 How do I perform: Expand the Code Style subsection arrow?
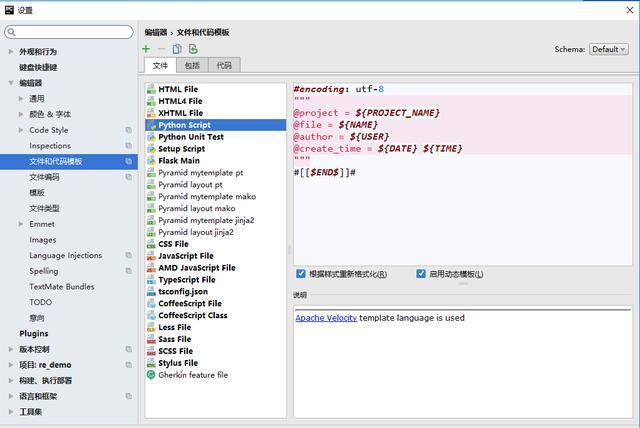pyautogui.click(x=21, y=130)
